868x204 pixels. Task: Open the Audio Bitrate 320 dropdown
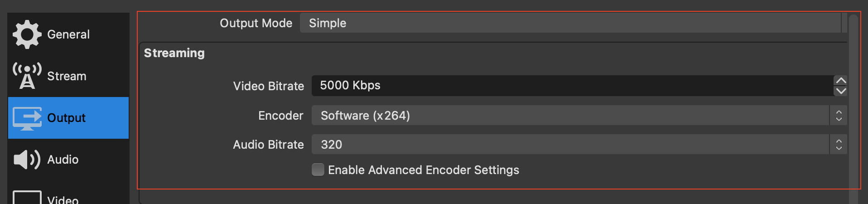(x=570, y=145)
